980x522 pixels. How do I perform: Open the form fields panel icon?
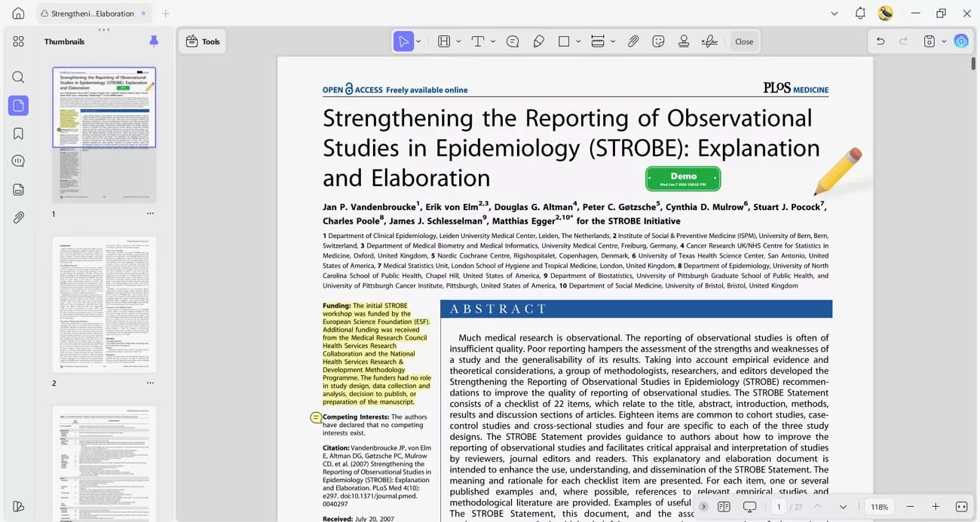point(18,189)
